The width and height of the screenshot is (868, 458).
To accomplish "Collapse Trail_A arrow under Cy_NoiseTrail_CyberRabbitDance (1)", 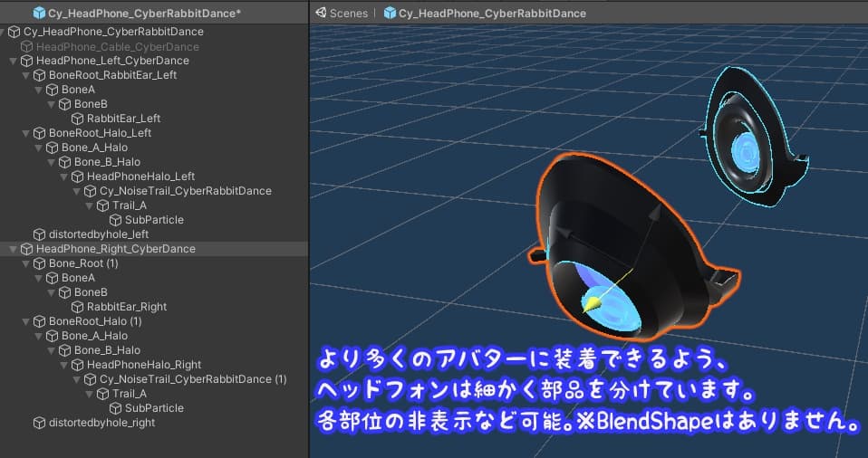I will pos(90,394).
